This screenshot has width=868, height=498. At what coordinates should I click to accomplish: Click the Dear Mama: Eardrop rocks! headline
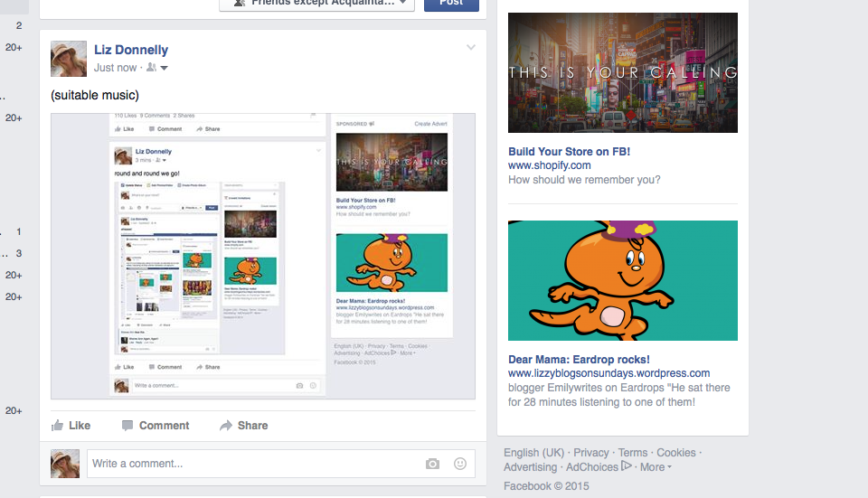coord(579,360)
